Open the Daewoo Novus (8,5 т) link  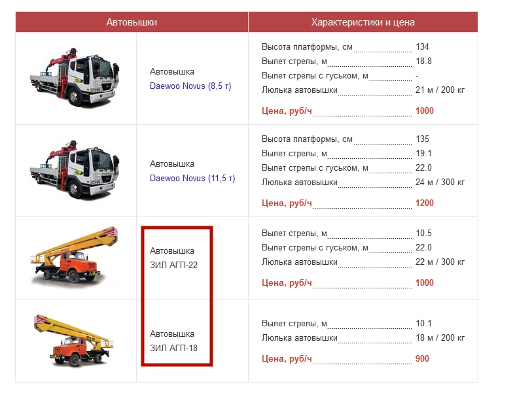point(190,86)
